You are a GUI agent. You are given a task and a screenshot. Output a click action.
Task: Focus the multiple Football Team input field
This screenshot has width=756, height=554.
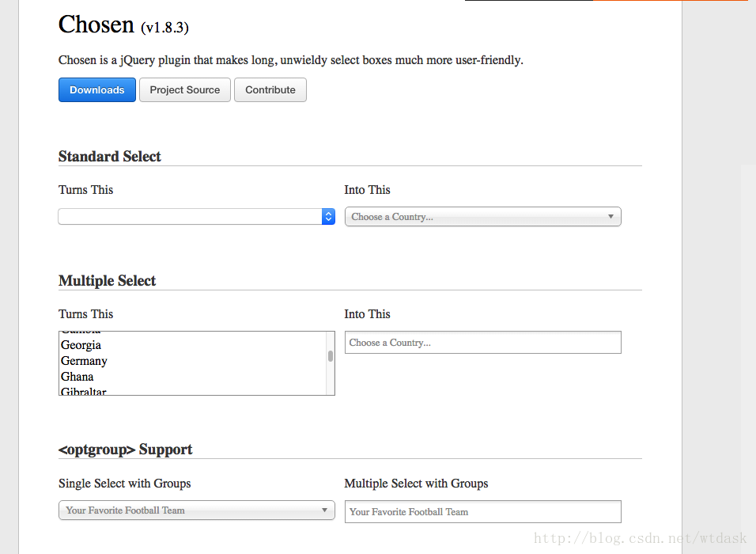[x=482, y=511]
